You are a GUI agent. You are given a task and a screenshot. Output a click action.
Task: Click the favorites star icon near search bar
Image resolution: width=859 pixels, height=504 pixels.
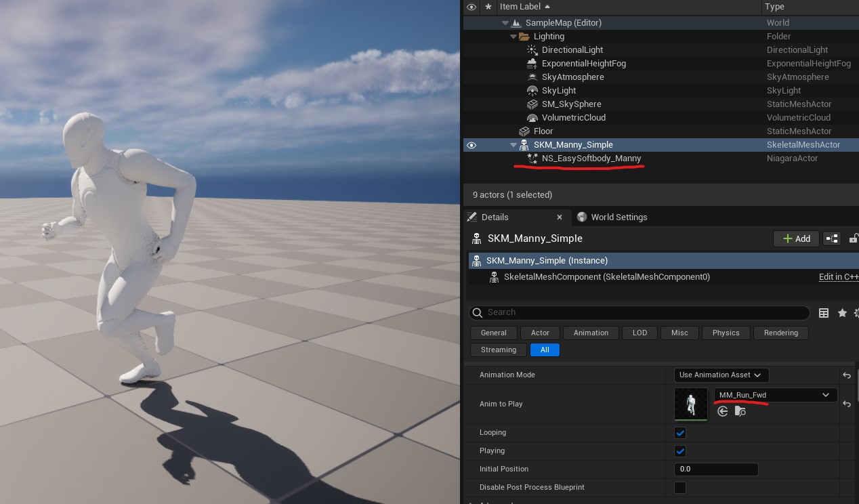[842, 312]
